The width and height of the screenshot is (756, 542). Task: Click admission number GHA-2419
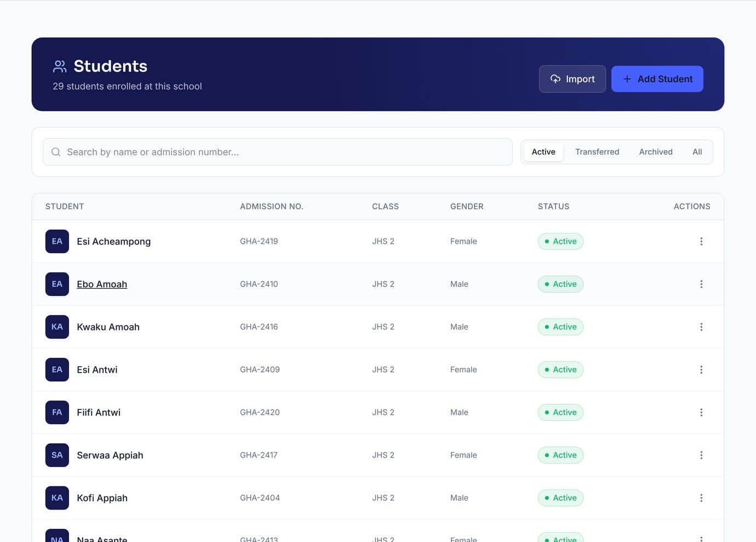(x=259, y=241)
